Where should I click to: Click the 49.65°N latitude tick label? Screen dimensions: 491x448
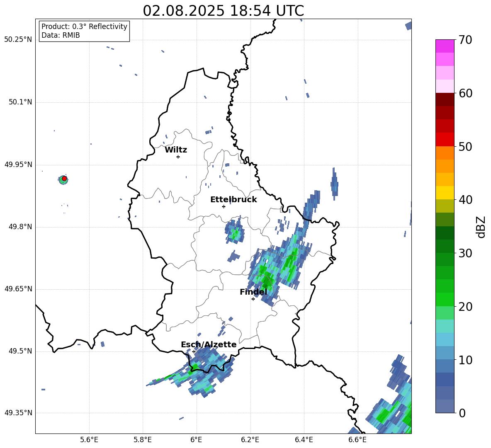tap(18, 288)
